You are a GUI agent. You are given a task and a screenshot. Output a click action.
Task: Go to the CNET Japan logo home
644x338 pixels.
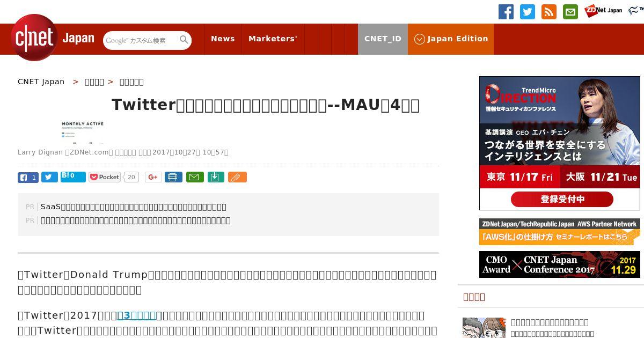[x=52, y=38]
